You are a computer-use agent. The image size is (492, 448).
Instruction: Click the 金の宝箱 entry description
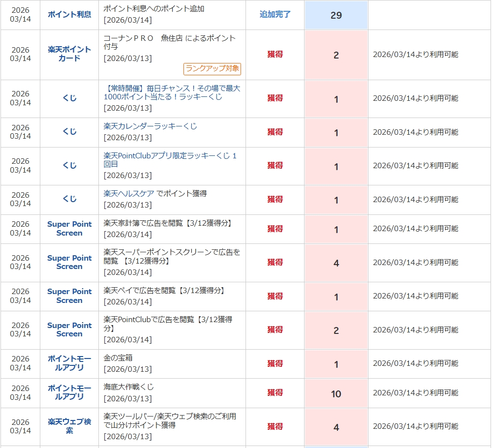pyautogui.click(x=118, y=358)
